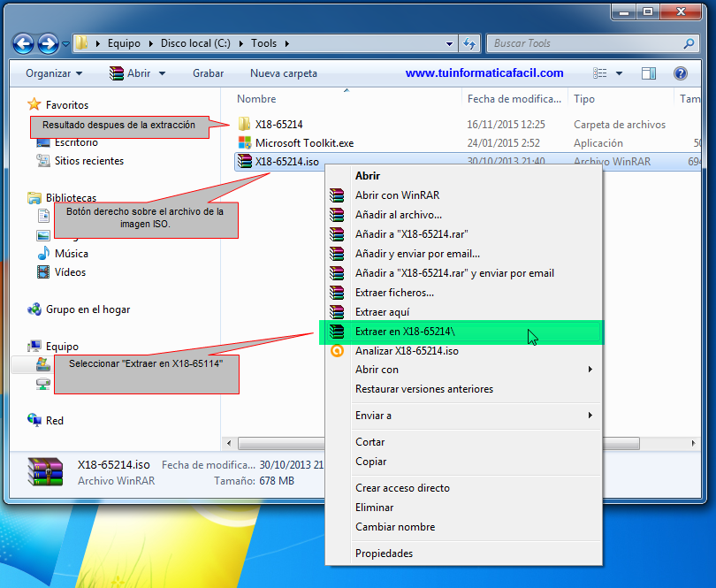Select the X18-65214.iso file icon
716x588 pixels.
click(245, 161)
